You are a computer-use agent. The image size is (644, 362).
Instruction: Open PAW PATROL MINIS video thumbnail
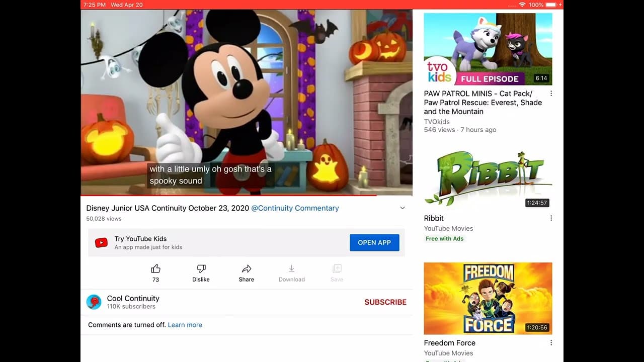488,49
